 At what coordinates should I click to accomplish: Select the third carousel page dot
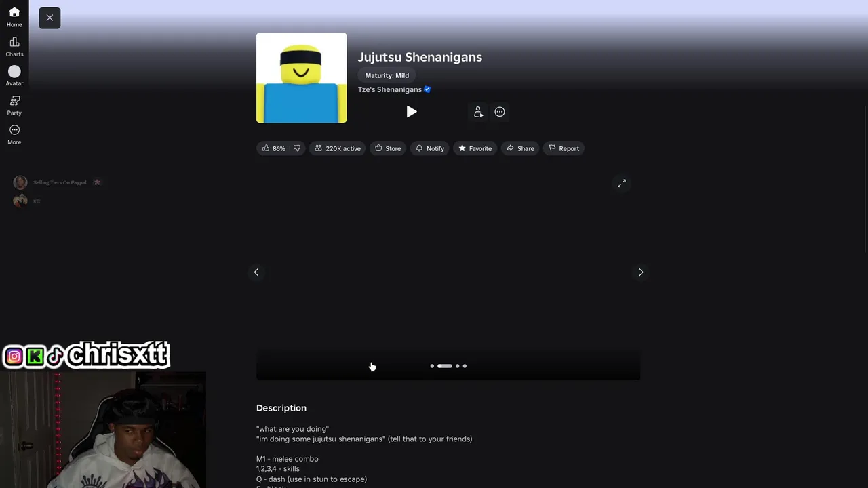[457, 366]
